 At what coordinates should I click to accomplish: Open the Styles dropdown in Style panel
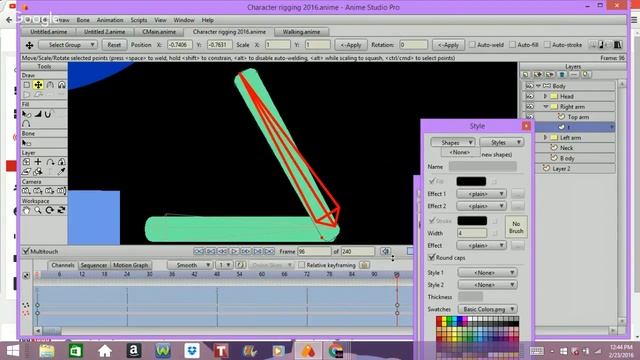pyautogui.click(x=501, y=142)
